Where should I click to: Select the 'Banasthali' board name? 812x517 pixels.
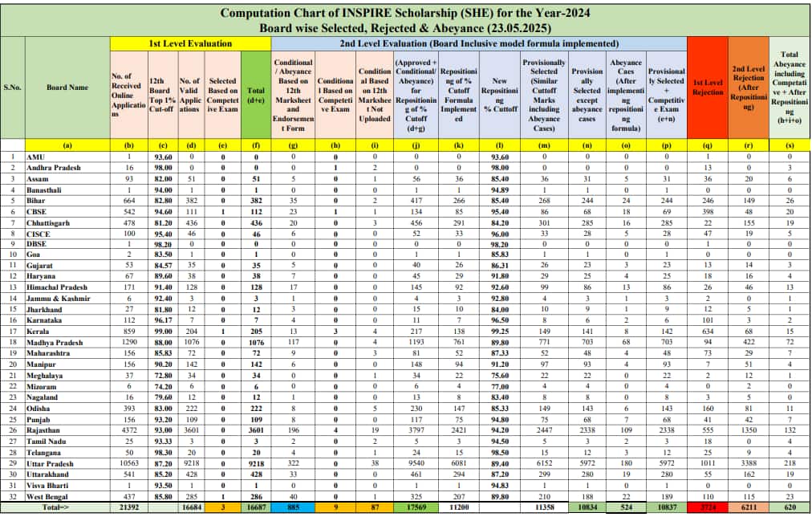click(x=44, y=190)
